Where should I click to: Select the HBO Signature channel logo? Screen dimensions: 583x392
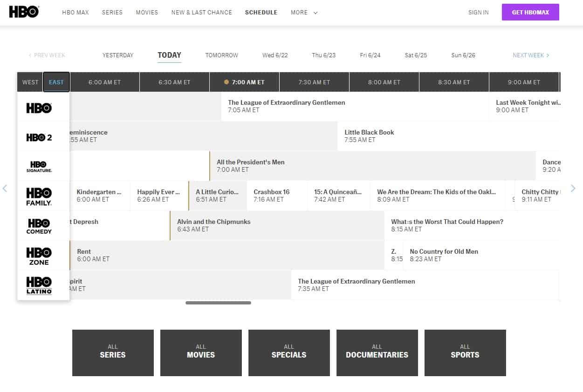coord(39,167)
